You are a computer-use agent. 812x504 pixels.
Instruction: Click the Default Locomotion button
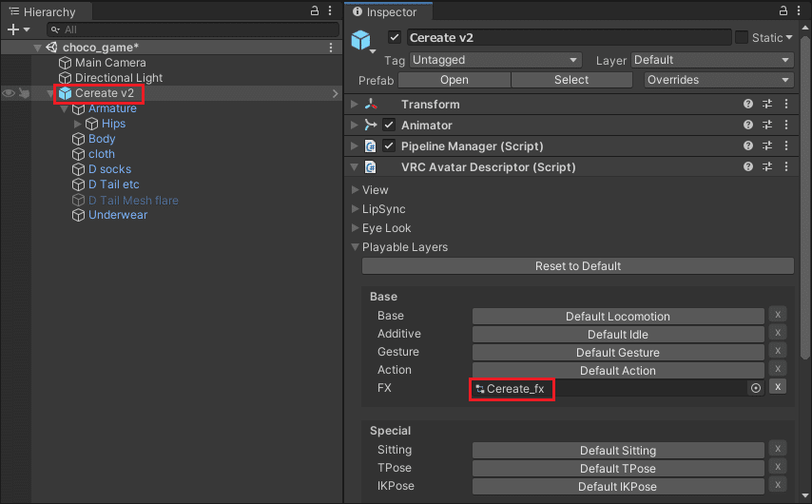pyautogui.click(x=618, y=316)
